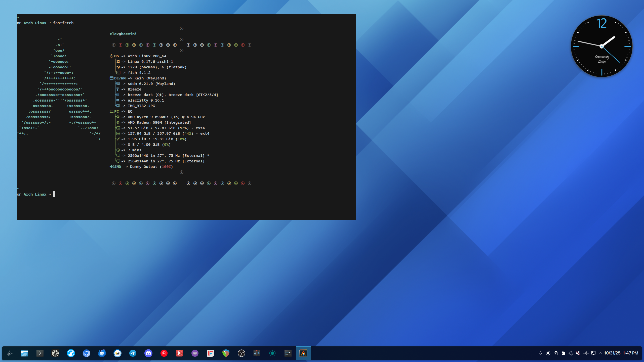Click the analog clock desktop widget
The image size is (644, 362).
pos(601,46)
